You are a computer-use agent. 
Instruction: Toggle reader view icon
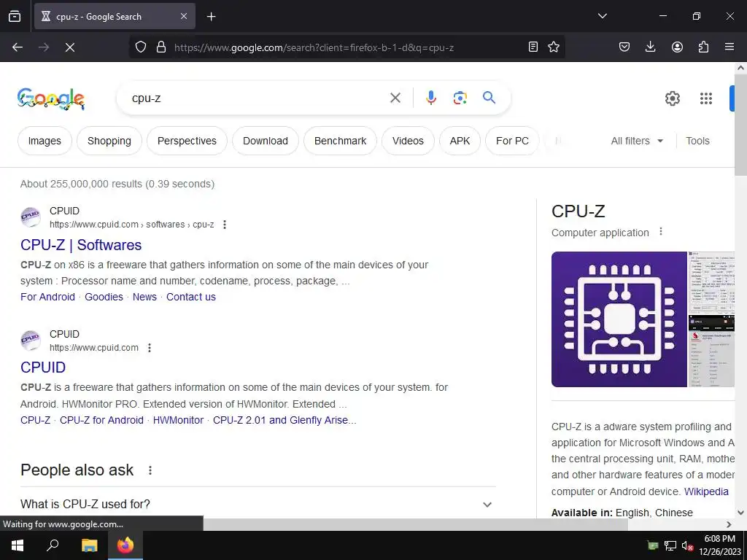[533, 47]
